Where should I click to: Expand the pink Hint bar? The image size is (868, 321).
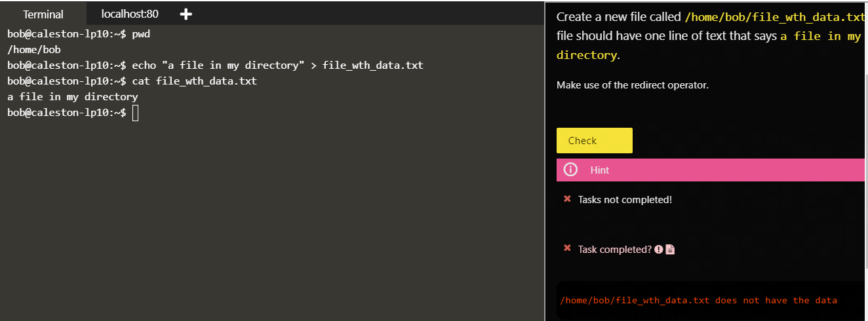pos(711,170)
